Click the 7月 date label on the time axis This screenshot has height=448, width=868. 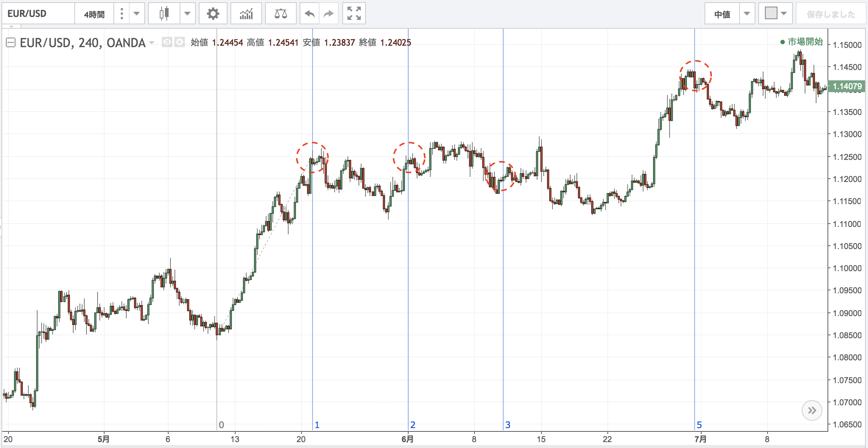coord(701,439)
